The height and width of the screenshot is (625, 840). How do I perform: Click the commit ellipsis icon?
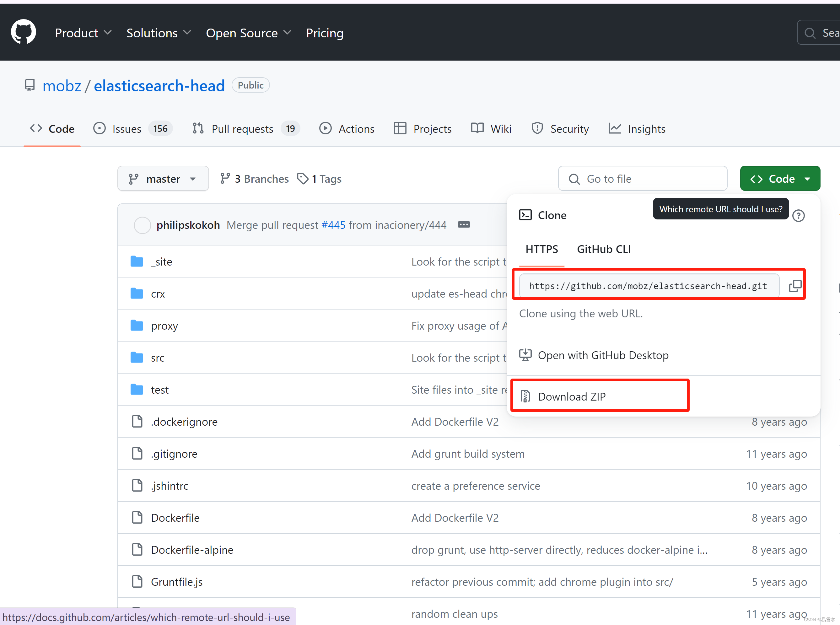[464, 224]
